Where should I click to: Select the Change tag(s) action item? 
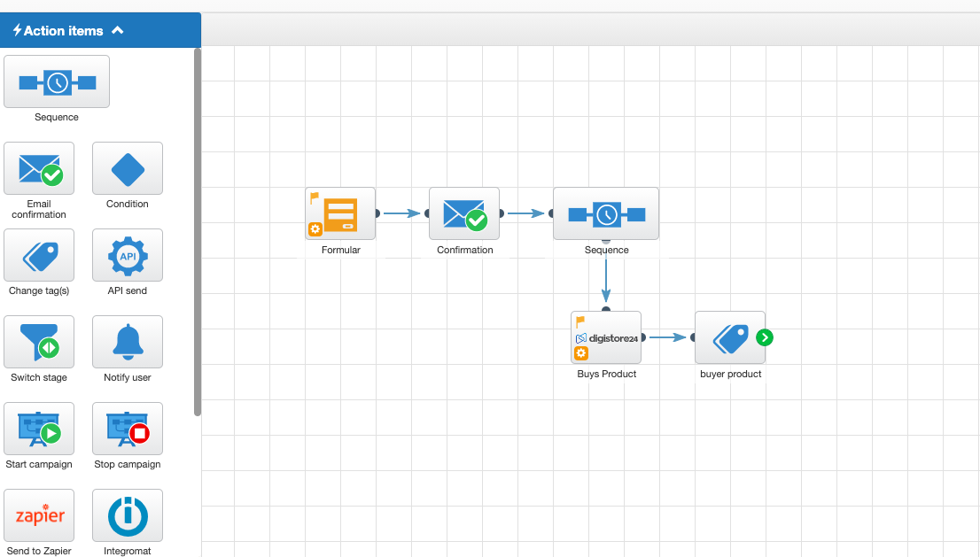[39, 255]
